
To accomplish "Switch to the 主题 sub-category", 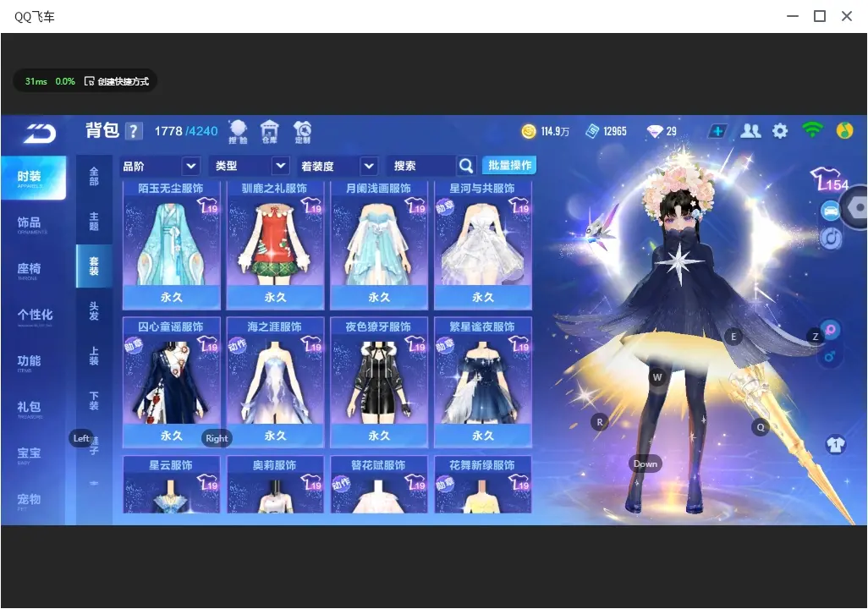I will 94,222.
